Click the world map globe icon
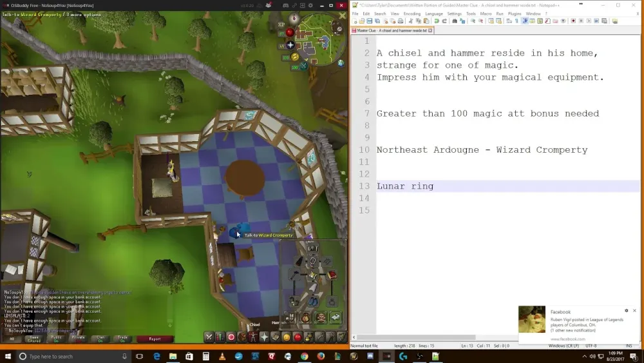The width and height of the screenshot is (644, 363). coord(341,63)
